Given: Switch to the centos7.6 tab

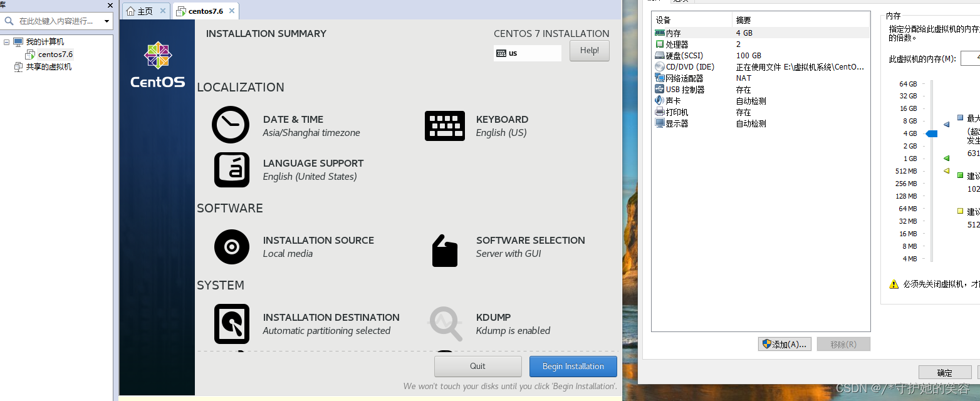Looking at the screenshot, I should (x=206, y=11).
